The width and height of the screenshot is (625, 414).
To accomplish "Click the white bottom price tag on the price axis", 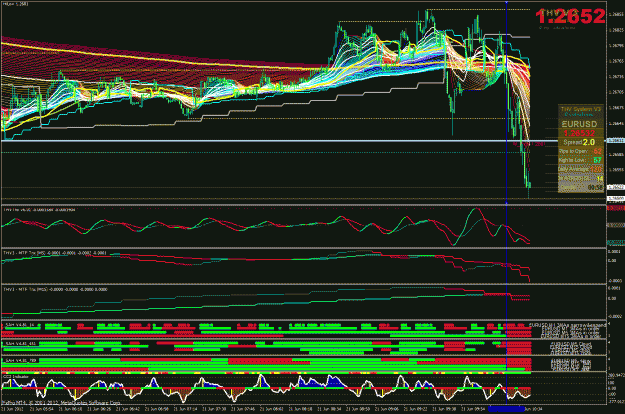I will (x=615, y=198).
